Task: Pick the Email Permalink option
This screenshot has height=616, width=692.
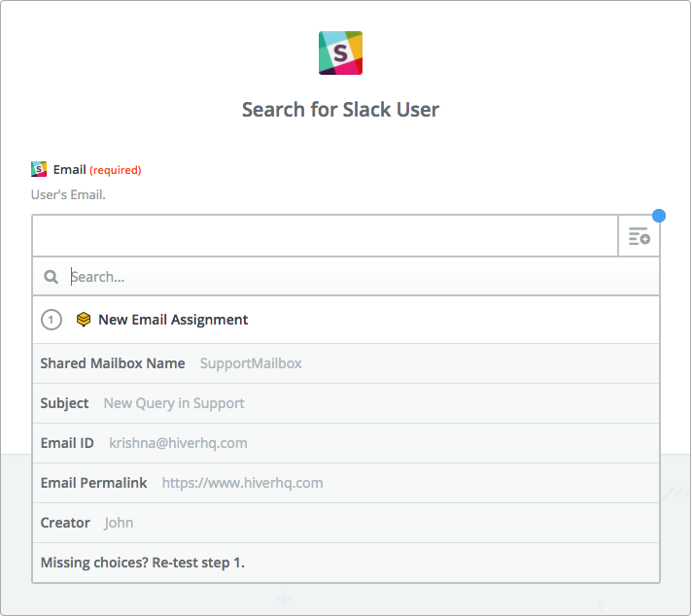Action: (346, 483)
